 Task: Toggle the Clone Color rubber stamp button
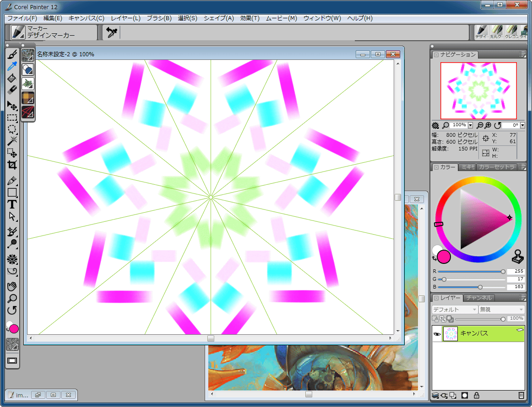517,257
